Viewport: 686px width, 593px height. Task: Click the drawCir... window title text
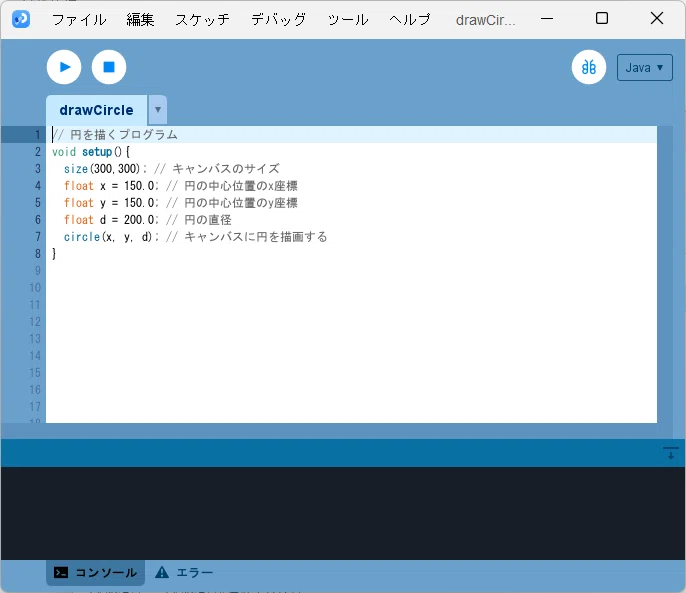coord(486,20)
